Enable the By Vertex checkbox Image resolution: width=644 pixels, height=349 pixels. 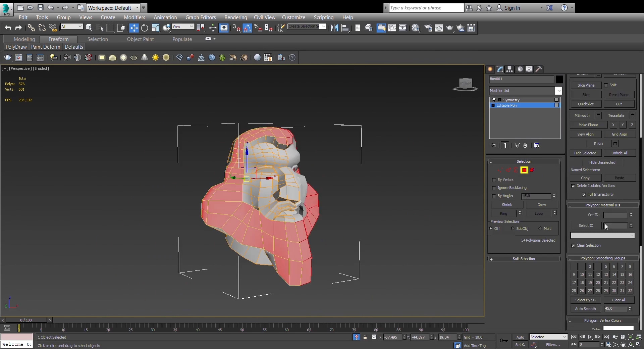pos(494,180)
